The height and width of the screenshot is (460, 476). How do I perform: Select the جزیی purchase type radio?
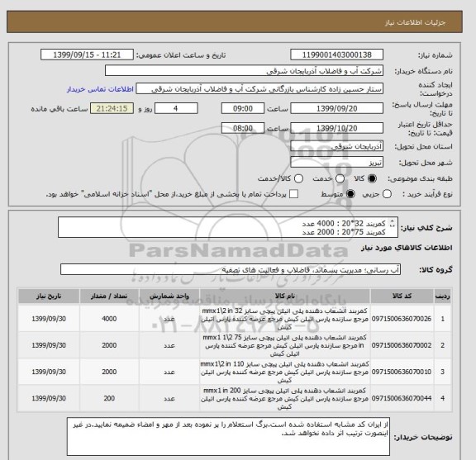(387, 194)
